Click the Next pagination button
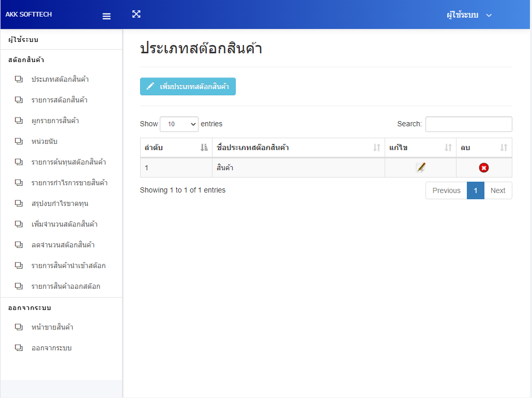The height and width of the screenshot is (398, 532). tap(498, 190)
